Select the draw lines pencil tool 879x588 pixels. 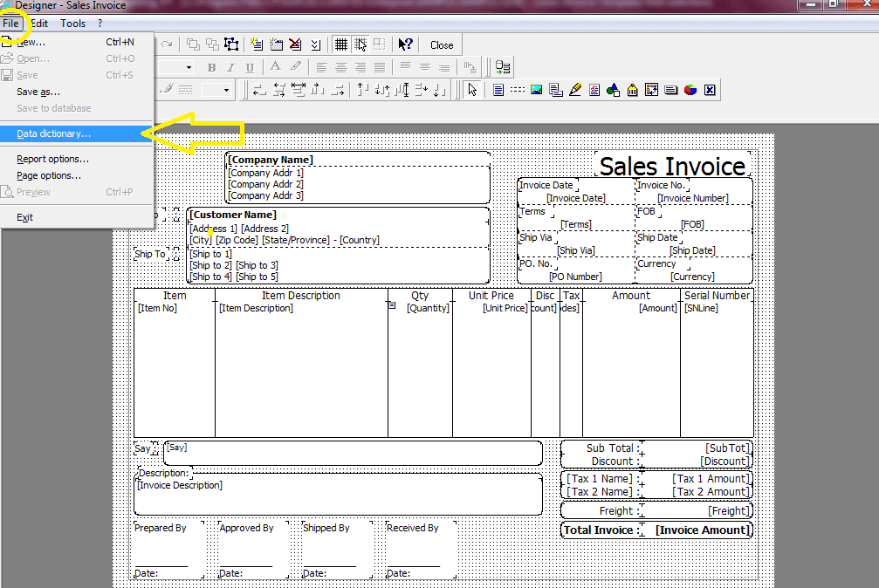point(574,90)
